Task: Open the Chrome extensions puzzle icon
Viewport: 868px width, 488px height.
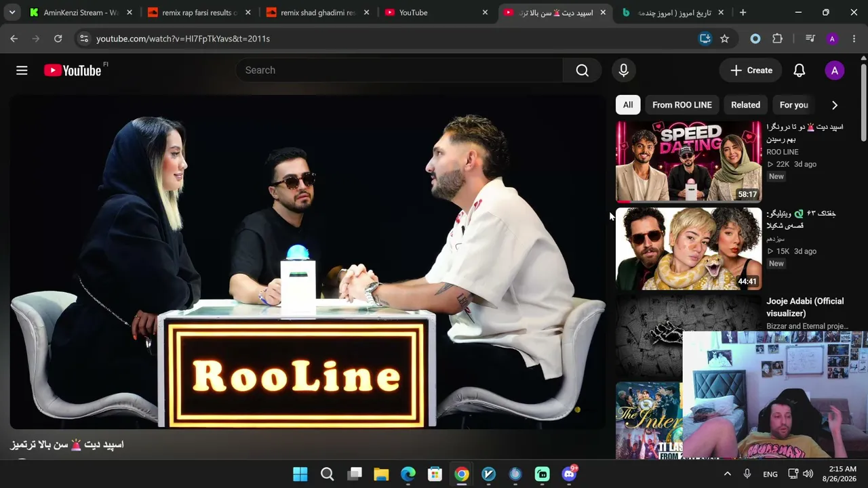Action: pyautogui.click(x=778, y=39)
